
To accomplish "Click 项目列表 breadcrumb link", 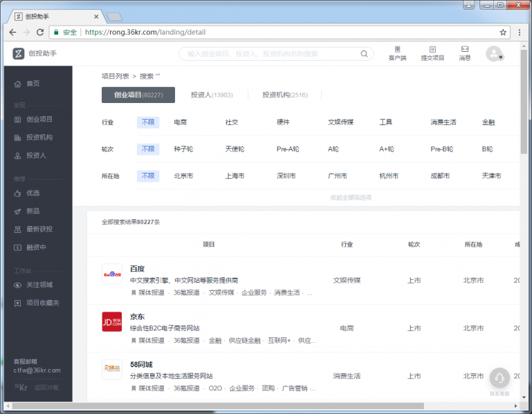I will pyautogui.click(x=115, y=76).
